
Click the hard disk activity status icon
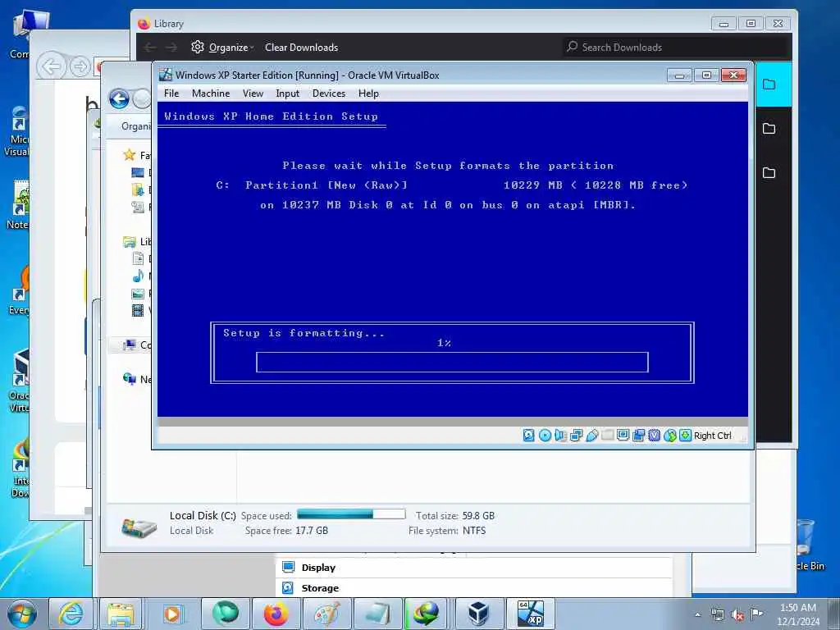(528, 436)
